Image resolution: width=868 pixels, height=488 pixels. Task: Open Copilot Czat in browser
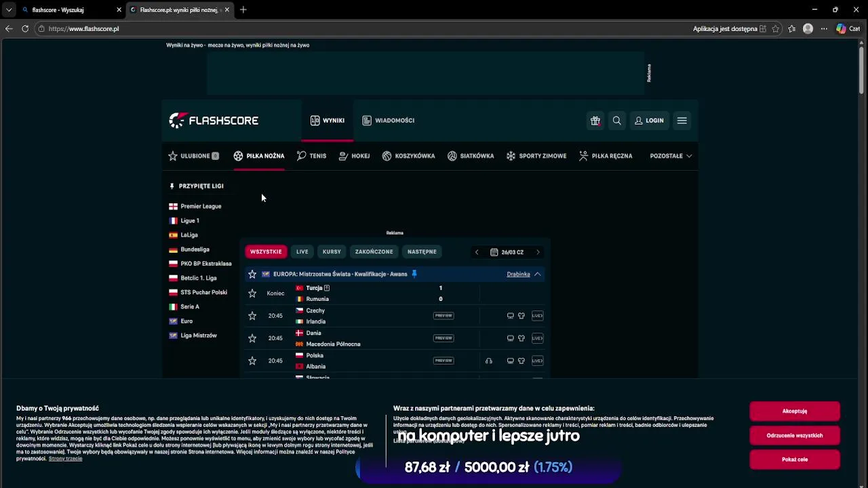pyautogui.click(x=848, y=29)
